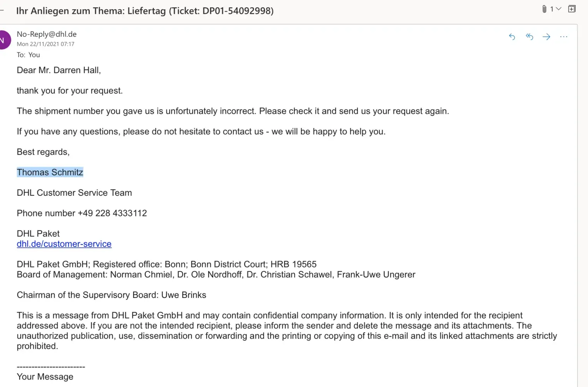Click the Liefertag ticket subject line

point(145,11)
